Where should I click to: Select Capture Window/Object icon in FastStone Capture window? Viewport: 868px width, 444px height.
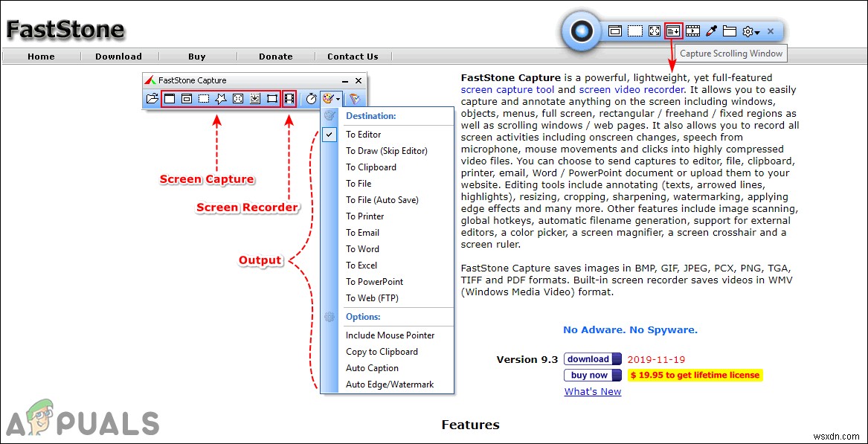187,99
